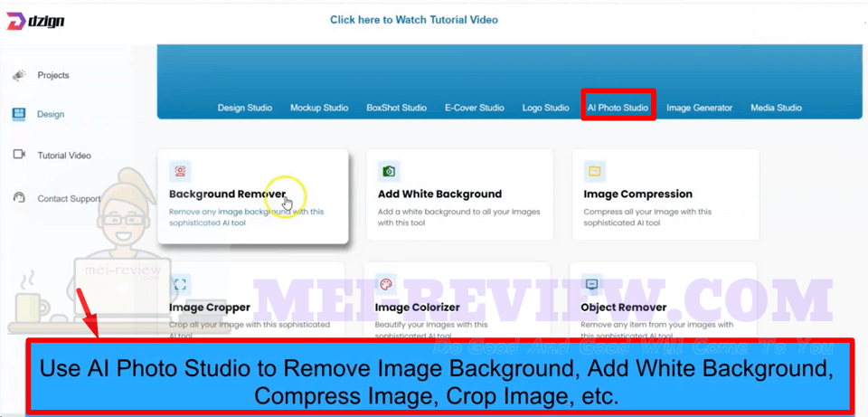Click the Contact Support headset icon
The height and width of the screenshot is (417, 868).
coord(19,198)
